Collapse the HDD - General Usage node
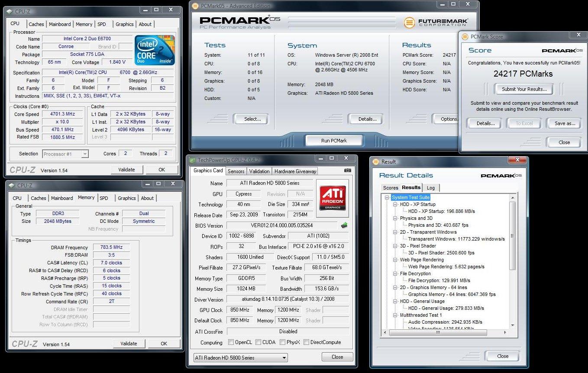This screenshot has width=588, height=373. click(395, 301)
